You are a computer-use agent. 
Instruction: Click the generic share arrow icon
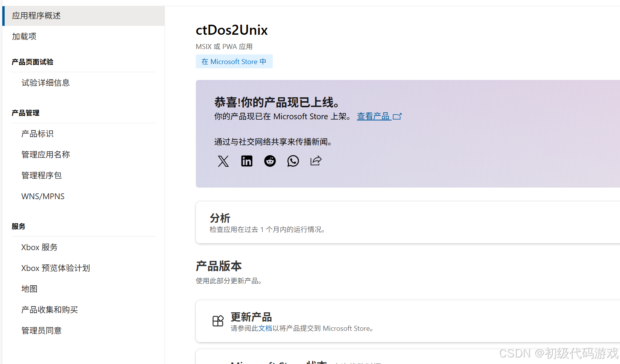tap(316, 161)
